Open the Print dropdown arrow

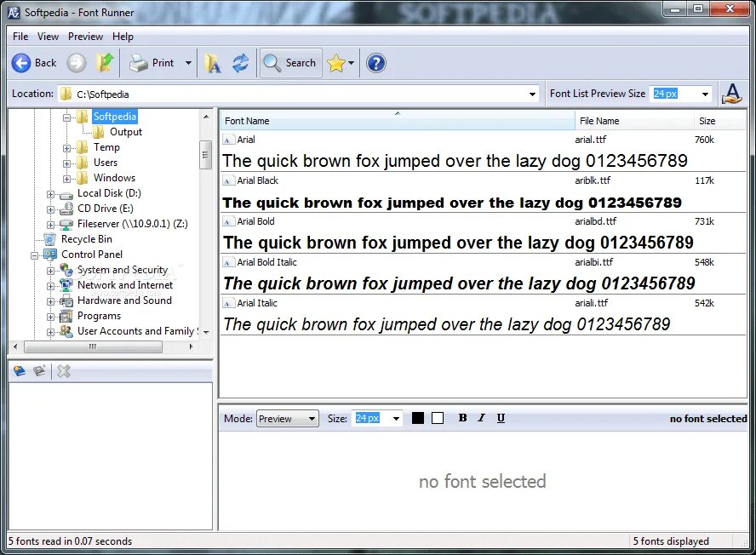click(188, 63)
